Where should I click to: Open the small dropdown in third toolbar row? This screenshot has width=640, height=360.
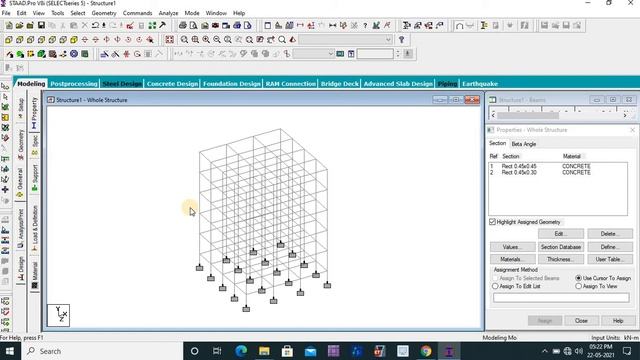tap(313, 54)
